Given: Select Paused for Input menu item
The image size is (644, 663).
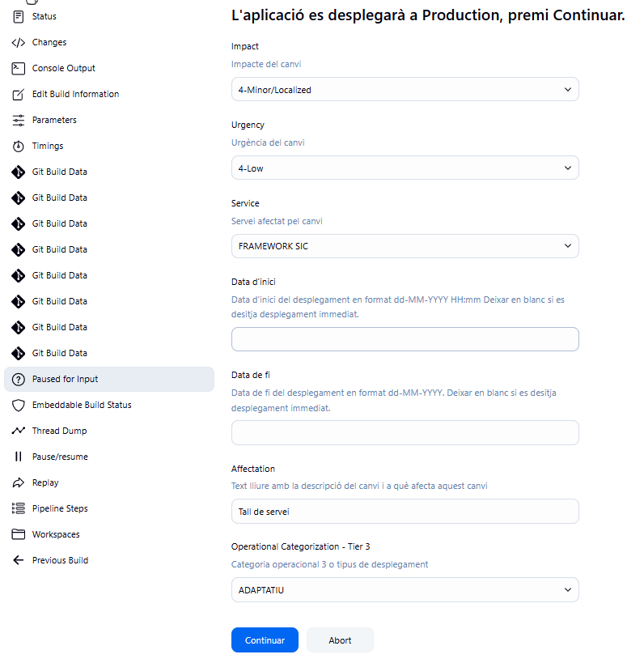Looking at the screenshot, I should tap(65, 379).
